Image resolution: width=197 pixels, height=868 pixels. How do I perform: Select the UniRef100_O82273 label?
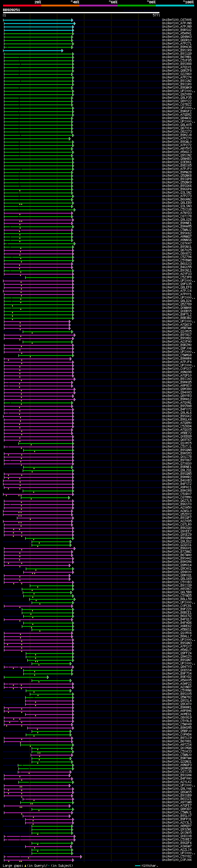(x=177, y=132)
